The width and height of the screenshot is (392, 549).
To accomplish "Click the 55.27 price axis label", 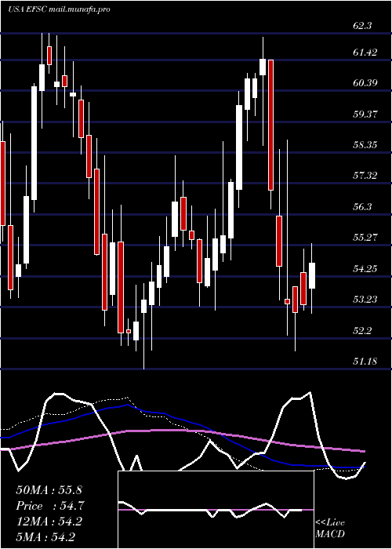I will click(x=365, y=238).
